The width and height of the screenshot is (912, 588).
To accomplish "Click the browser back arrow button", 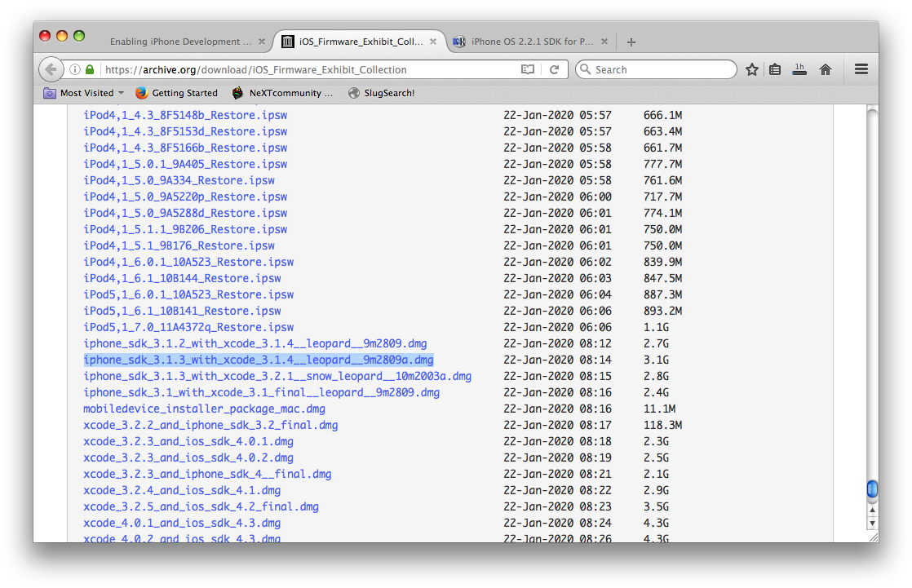I will click(51, 70).
